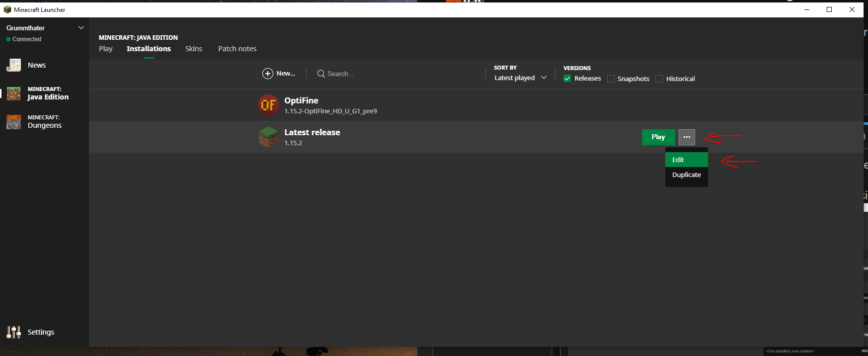Click the 1.15.2-OptiFine_HD_U_G1_pre9 version text
This screenshot has width=868, height=356.
pos(330,111)
